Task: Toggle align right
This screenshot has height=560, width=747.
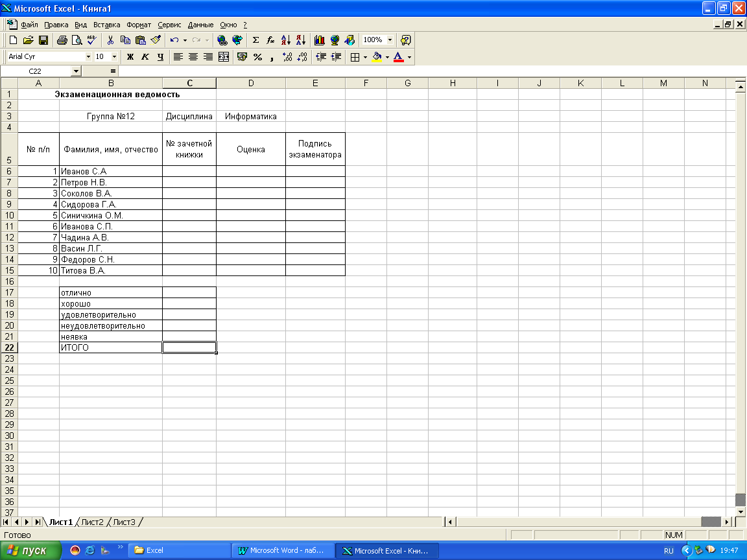Action: click(208, 57)
